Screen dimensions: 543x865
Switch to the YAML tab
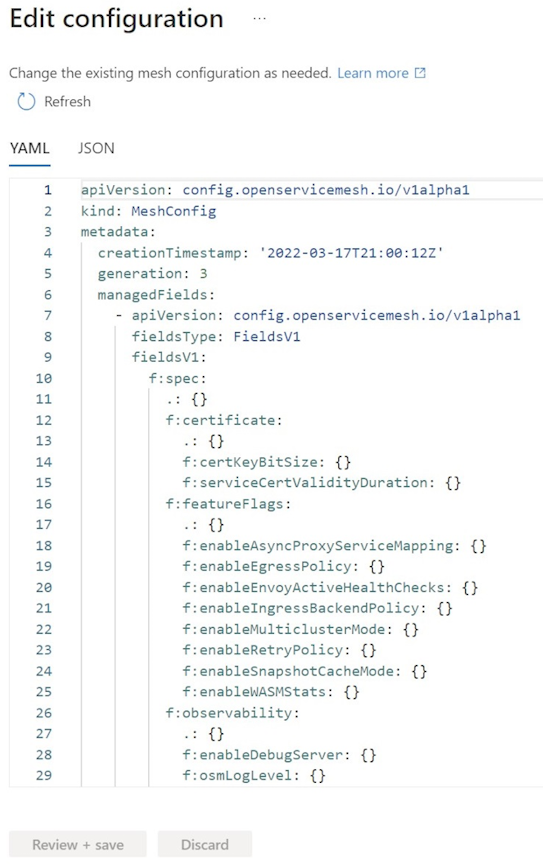[30, 148]
